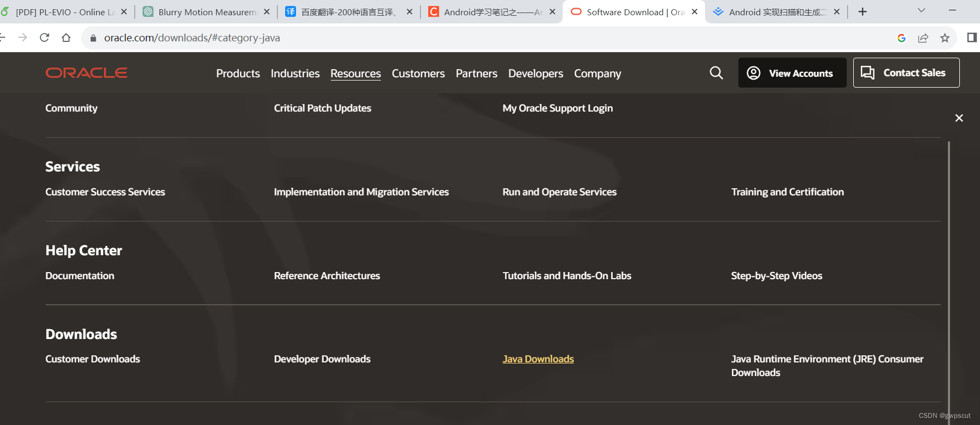
Task: Open a new tab with the plus button
Action: 862,11
